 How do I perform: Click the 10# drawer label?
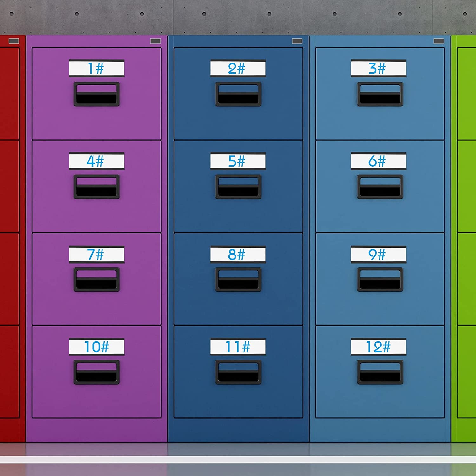pyautogui.click(x=96, y=347)
